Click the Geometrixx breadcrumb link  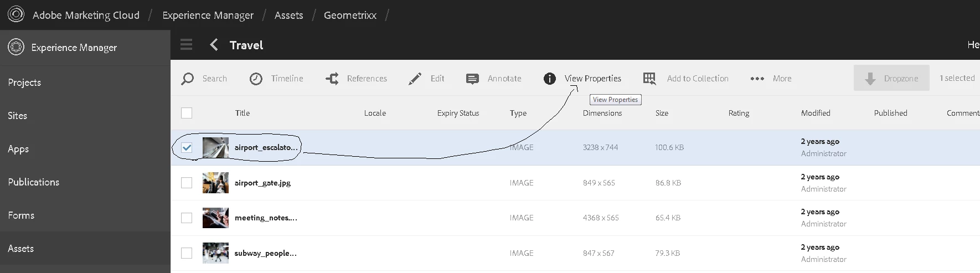(350, 15)
